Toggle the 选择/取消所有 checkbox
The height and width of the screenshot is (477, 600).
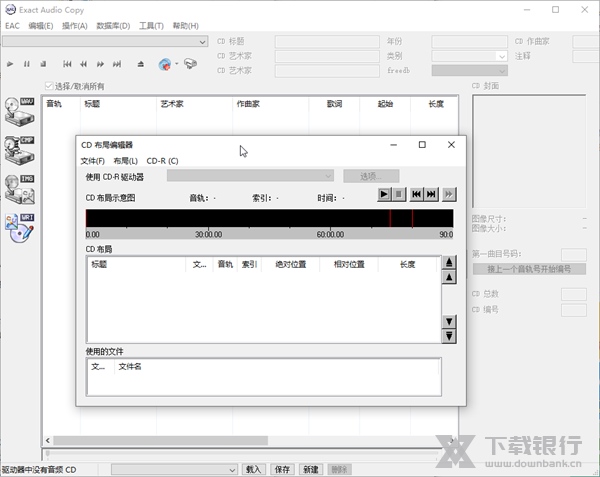[50, 86]
